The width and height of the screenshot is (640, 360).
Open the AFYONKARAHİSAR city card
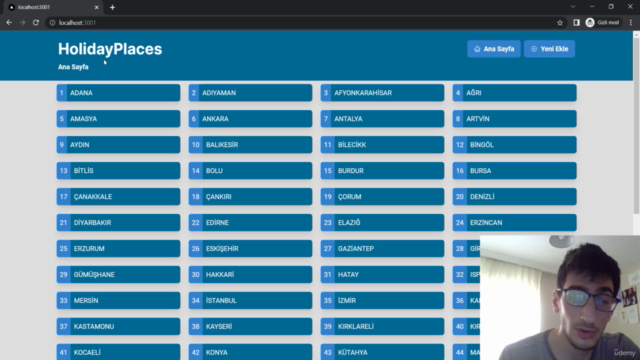click(382, 93)
